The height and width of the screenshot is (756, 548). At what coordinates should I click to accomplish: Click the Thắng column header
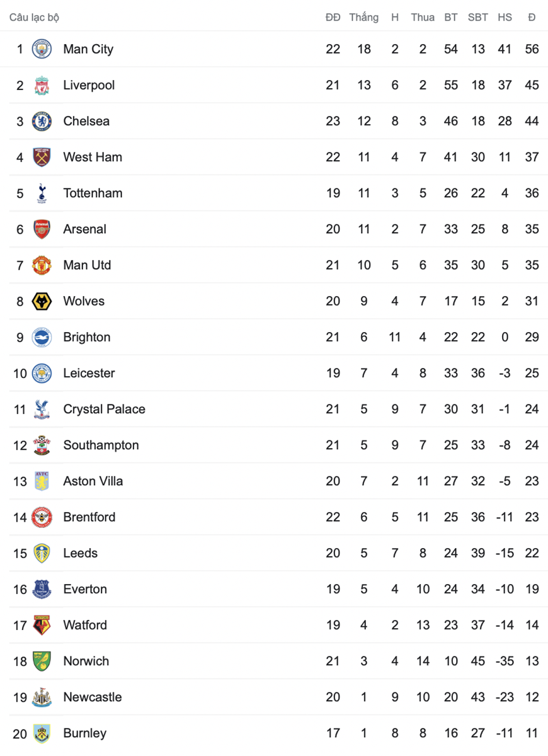point(364,17)
